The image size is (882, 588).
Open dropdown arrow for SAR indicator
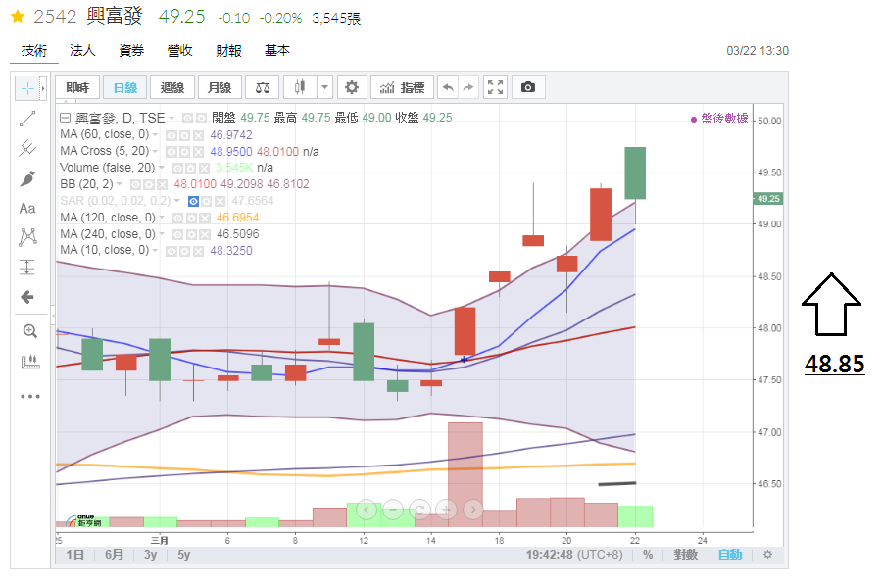point(177,202)
